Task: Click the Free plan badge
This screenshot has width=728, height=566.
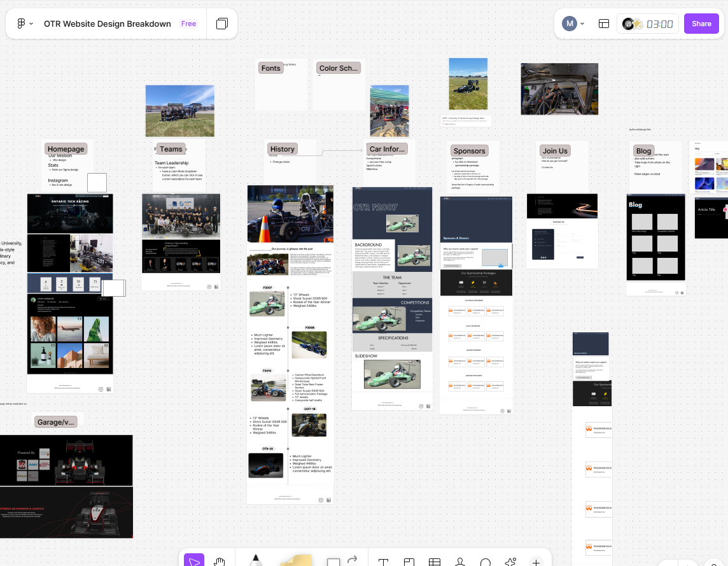Action: pyautogui.click(x=188, y=24)
